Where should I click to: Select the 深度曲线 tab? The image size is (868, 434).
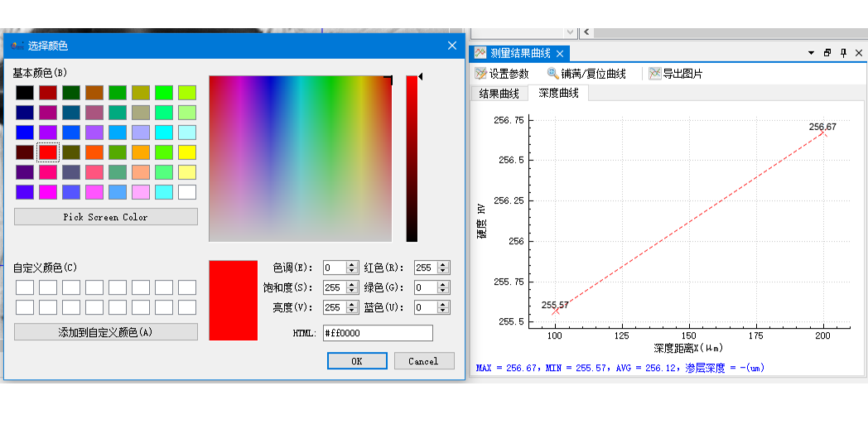[x=558, y=93]
